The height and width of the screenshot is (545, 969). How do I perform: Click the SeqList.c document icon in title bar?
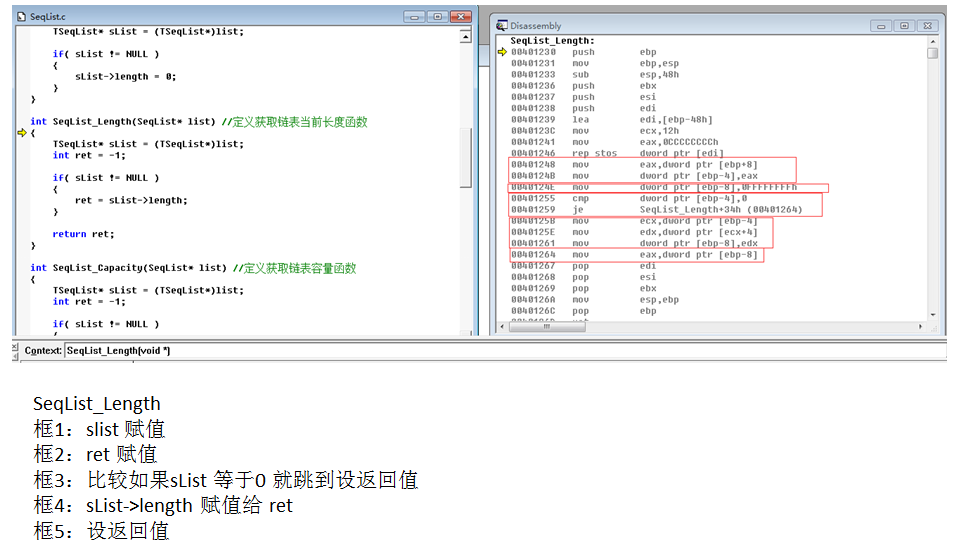(22, 17)
